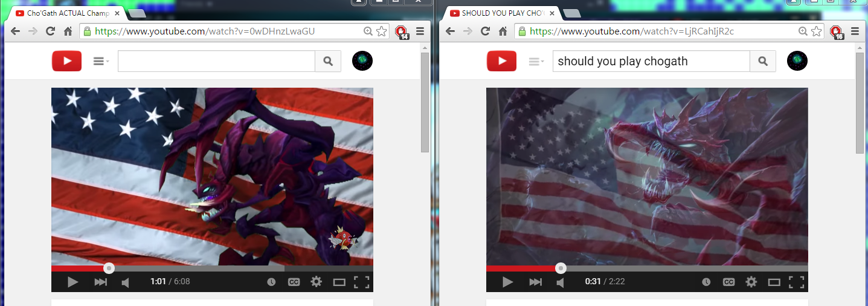Reload the page in right window
Screen dimensions: 868x306
click(x=485, y=31)
